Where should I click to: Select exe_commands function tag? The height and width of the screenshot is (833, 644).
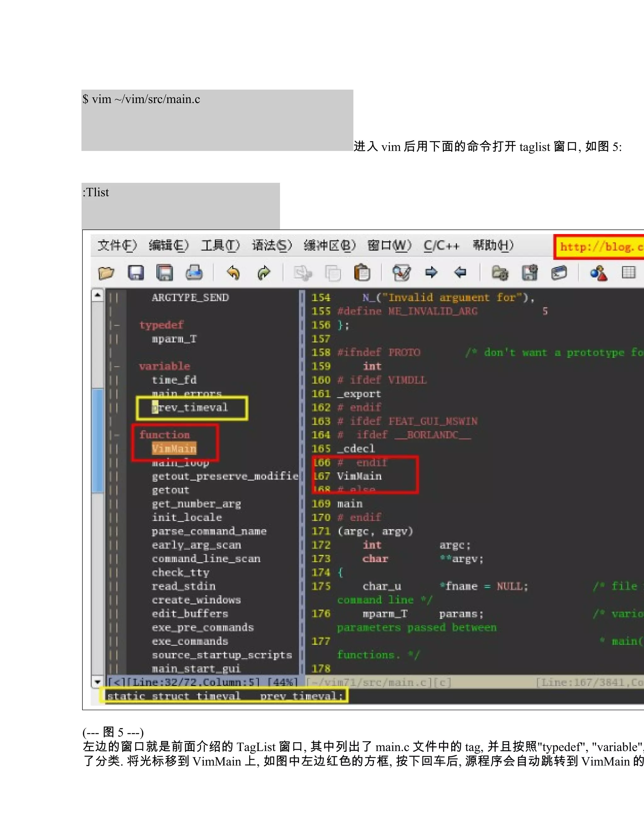tap(190, 641)
